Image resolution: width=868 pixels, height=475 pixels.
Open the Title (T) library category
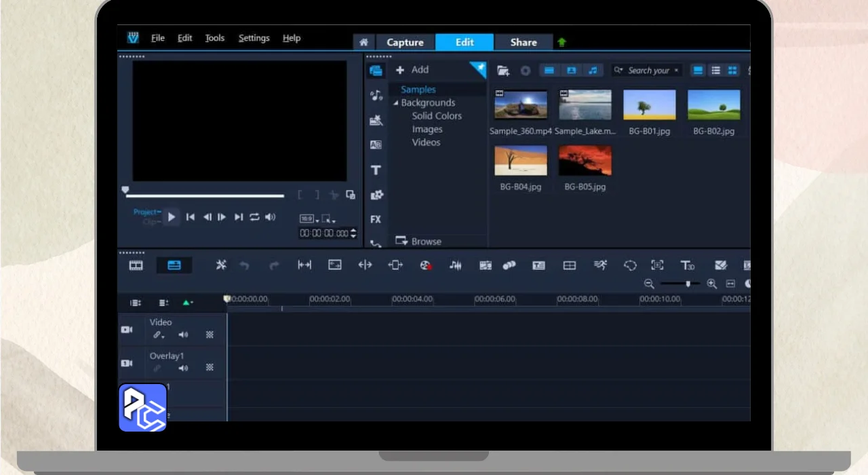pos(376,170)
